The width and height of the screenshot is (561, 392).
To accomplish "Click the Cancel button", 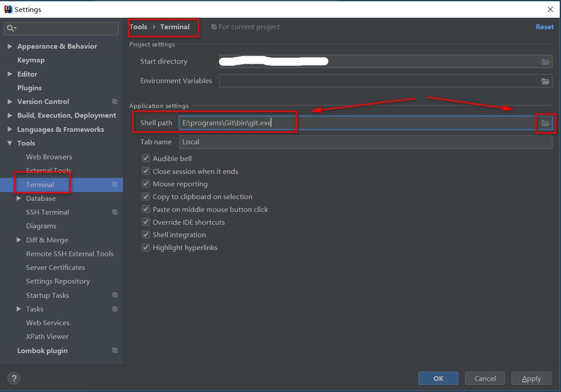I will (x=485, y=378).
